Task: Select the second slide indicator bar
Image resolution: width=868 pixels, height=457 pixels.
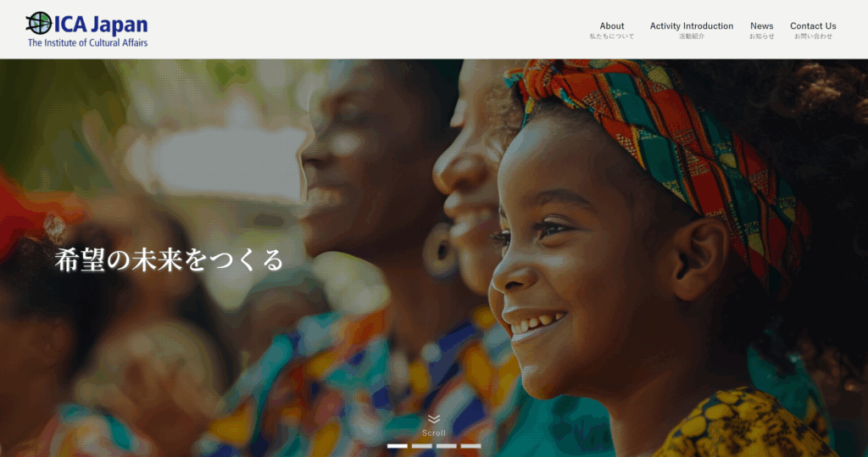Action: pyautogui.click(x=422, y=446)
